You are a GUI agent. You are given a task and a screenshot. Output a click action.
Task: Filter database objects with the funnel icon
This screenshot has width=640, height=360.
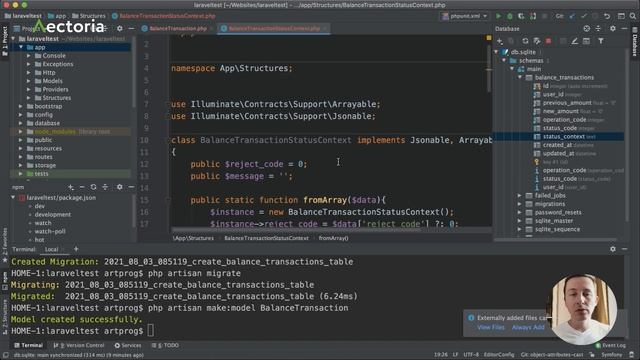point(601,41)
